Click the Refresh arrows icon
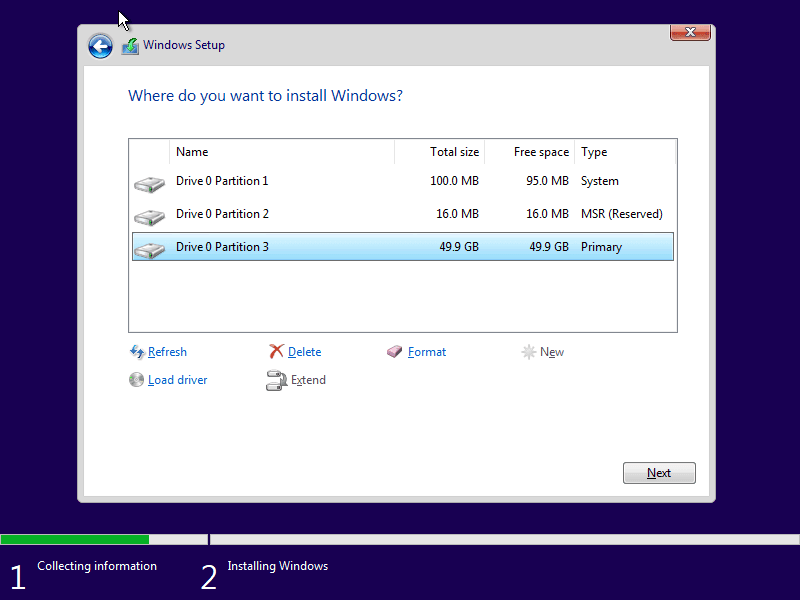800x600 pixels. (x=137, y=352)
